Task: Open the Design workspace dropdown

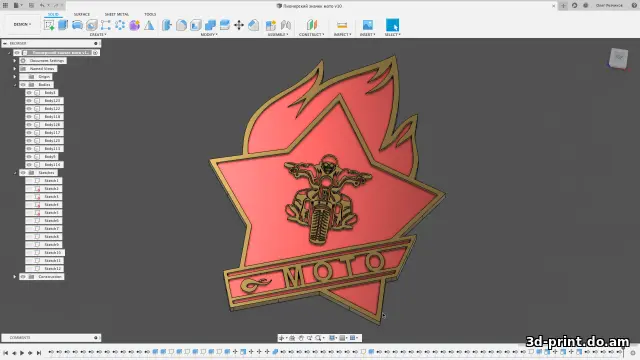Action: (22, 24)
